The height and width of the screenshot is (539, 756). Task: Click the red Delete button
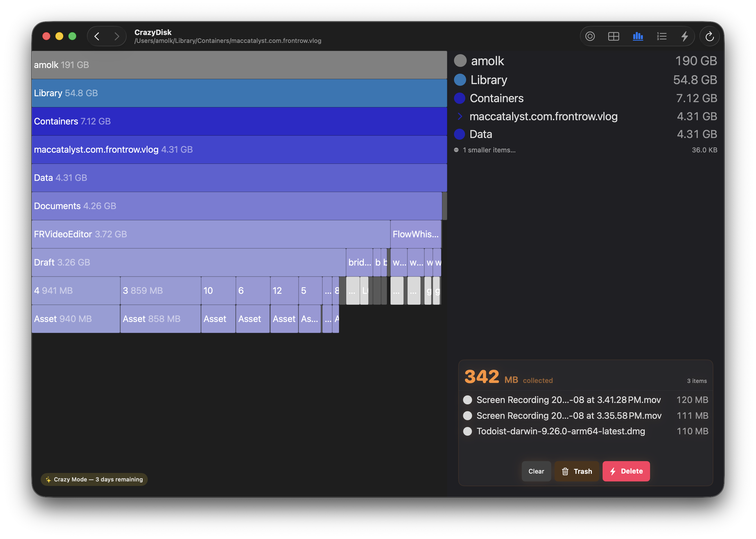pos(626,471)
